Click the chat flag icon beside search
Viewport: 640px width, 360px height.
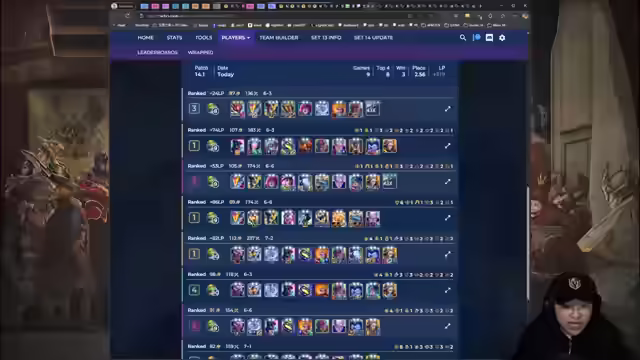[x=476, y=38]
